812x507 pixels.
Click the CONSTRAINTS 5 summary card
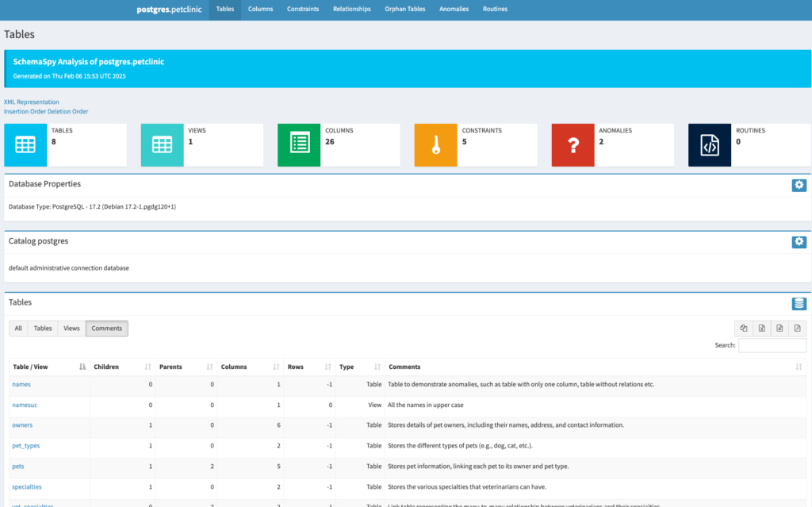coord(476,144)
